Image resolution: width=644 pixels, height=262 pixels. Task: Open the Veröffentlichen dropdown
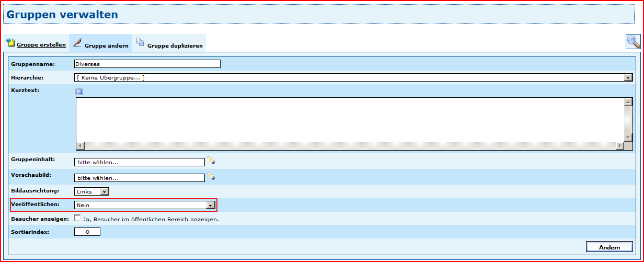tap(210, 206)
